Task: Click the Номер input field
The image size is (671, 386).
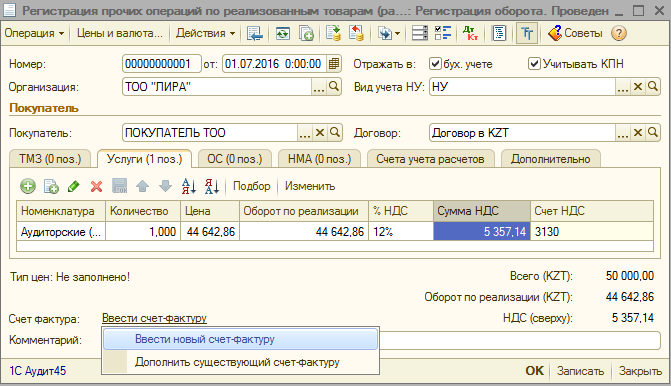Action: [162, 64]
